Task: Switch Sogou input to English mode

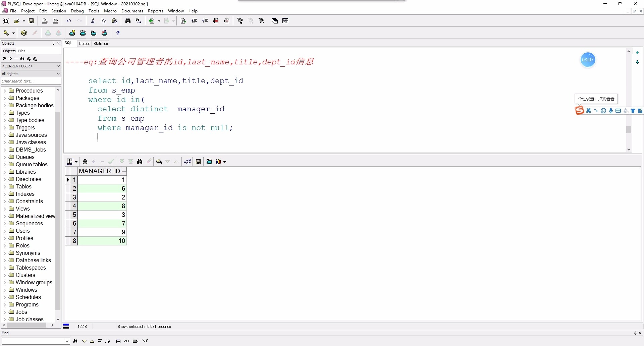Action: 589,110
